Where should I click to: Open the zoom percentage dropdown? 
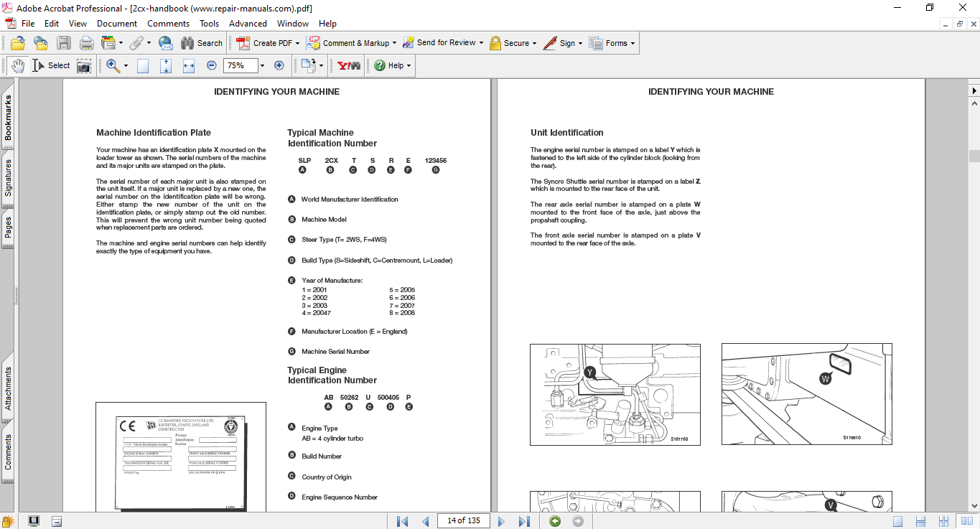click(x=262, y=65)
